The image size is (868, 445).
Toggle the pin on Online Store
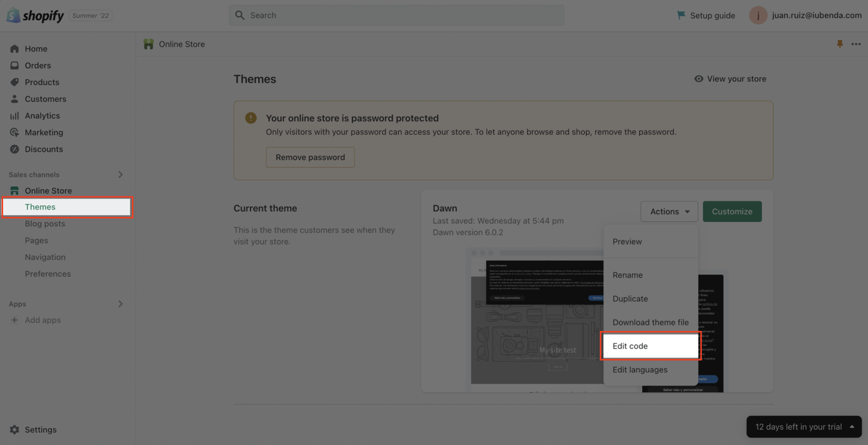tap(840, 44)
